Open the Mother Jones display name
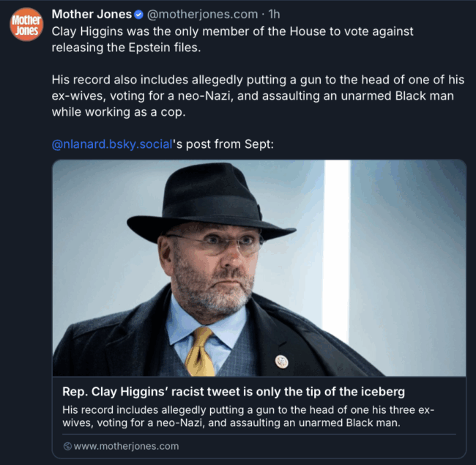Image resolution: width=476 pixels, height=465 pixels. click(x=92, y=14)
